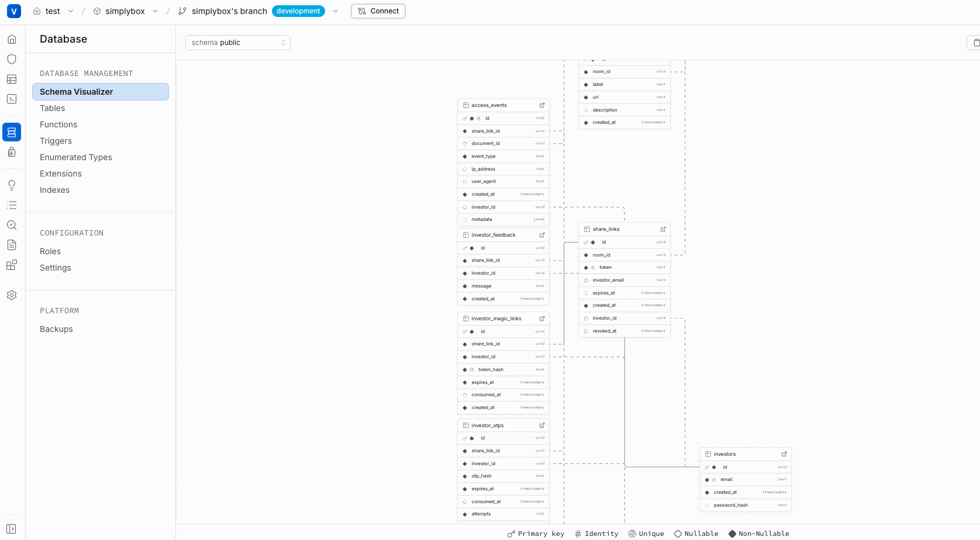Screen dimensions: 980x540
Task: Click the development badge
Action: point(298,11)
